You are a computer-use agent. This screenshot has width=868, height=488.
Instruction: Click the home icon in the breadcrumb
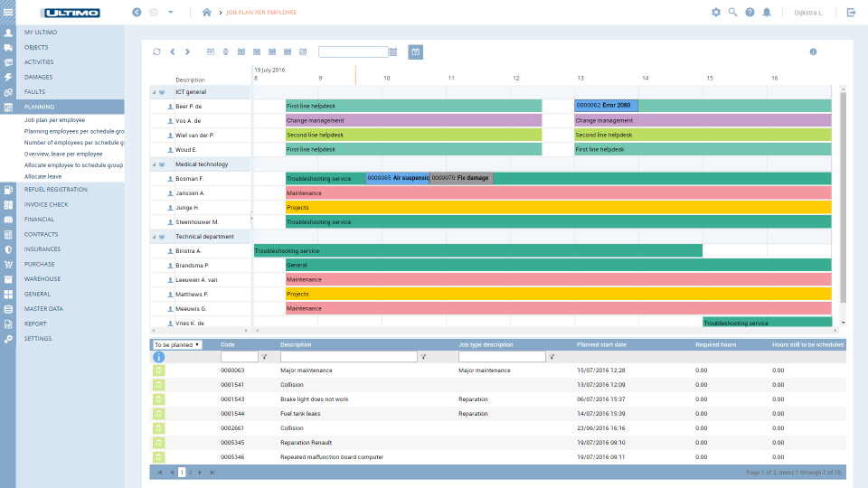(207, 13)
